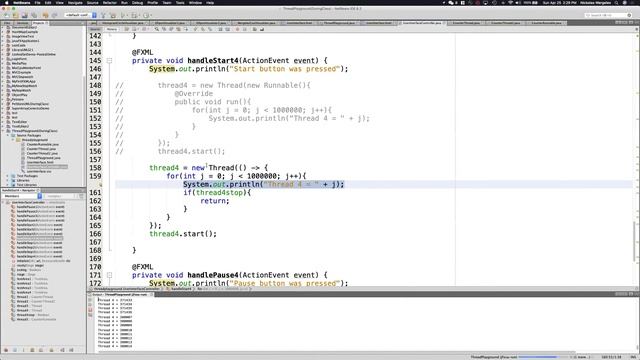Click the Redo toolbar icon
This screenshot has height=360, width=640.
pos(54,15)
